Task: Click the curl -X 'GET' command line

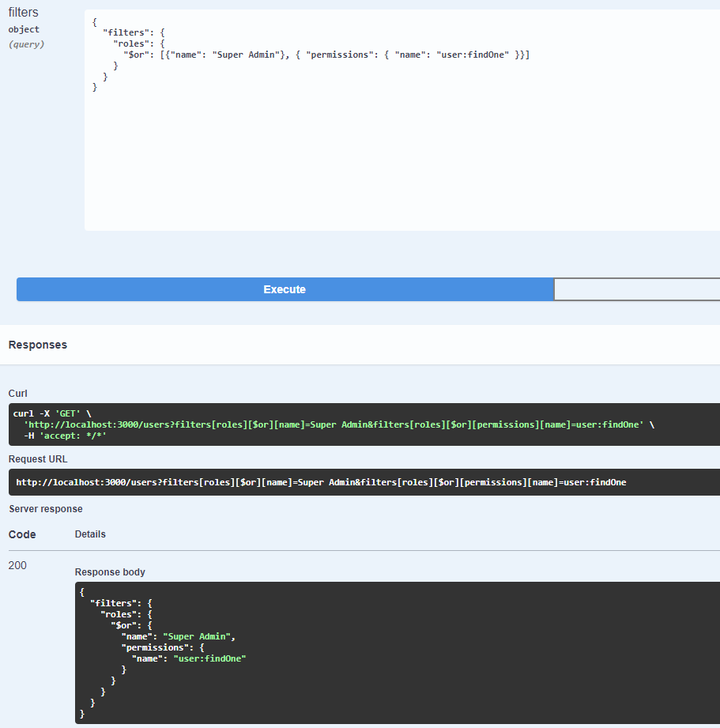Action: point(52,413)
